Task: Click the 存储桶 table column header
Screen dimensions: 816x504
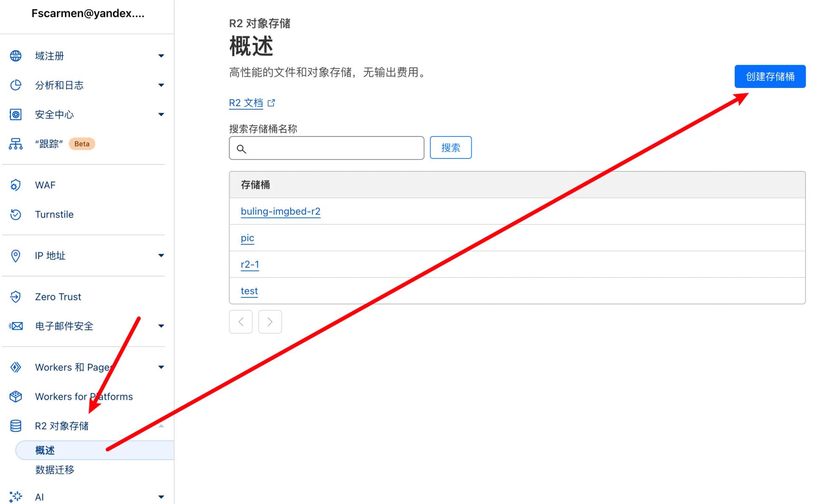Action: coord(255,184)
